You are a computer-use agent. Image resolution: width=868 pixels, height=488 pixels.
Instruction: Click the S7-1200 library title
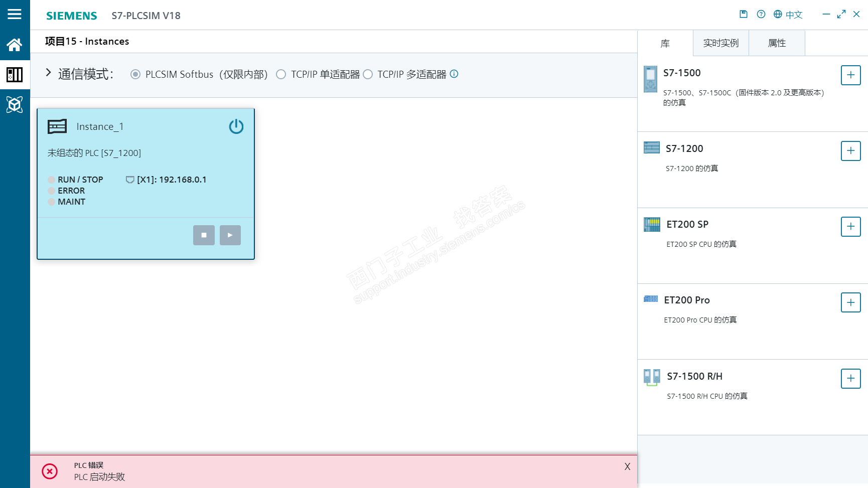coord(684,148)
